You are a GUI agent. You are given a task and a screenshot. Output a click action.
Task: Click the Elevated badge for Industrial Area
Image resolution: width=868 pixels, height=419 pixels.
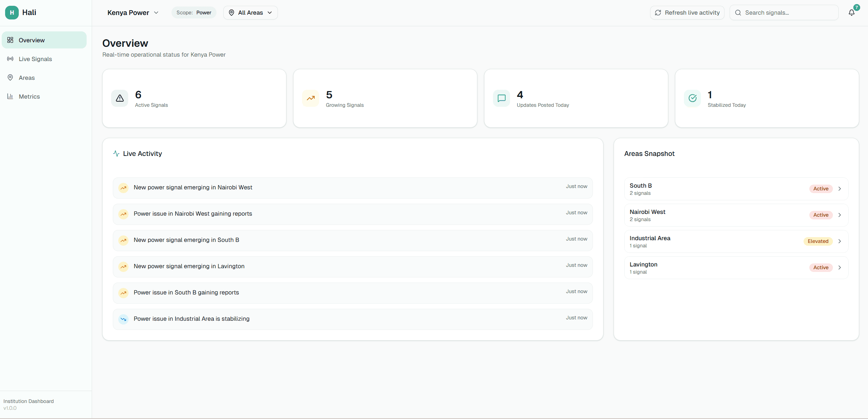tap(818, 241)
